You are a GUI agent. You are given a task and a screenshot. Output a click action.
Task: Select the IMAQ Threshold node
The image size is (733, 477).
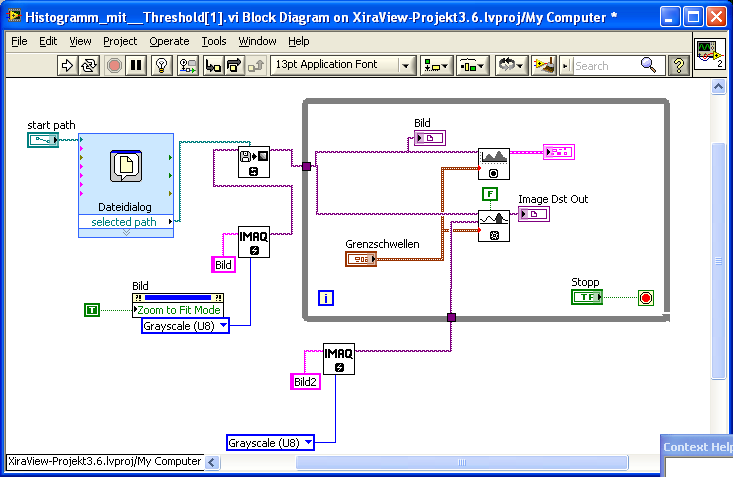[494, 226]
